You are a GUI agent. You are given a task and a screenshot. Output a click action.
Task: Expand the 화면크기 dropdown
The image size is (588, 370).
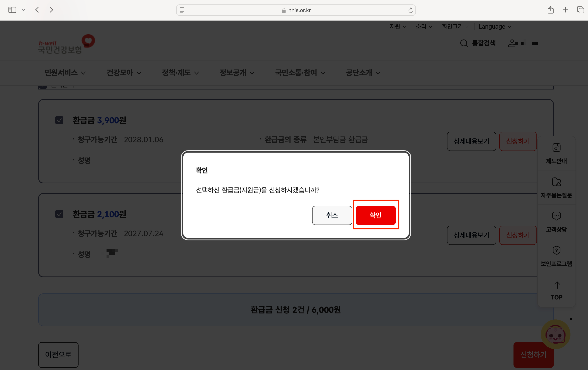click(x=455, y=26)
